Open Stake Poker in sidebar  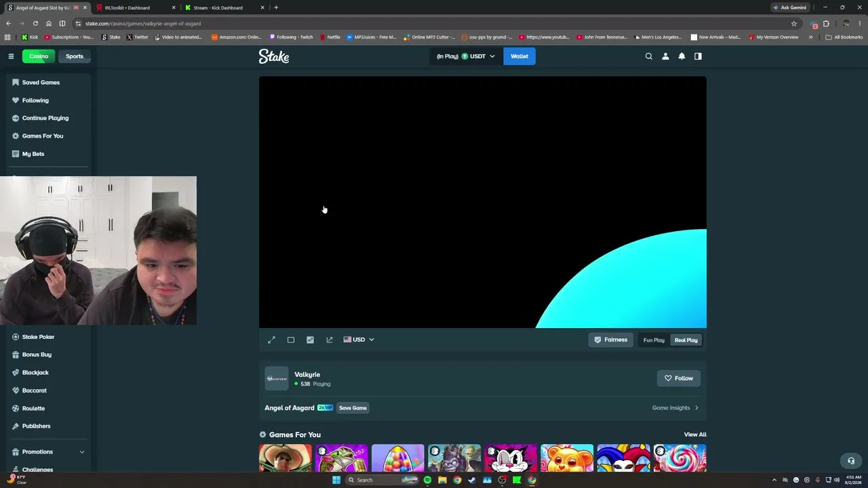[x=38, y=337]
